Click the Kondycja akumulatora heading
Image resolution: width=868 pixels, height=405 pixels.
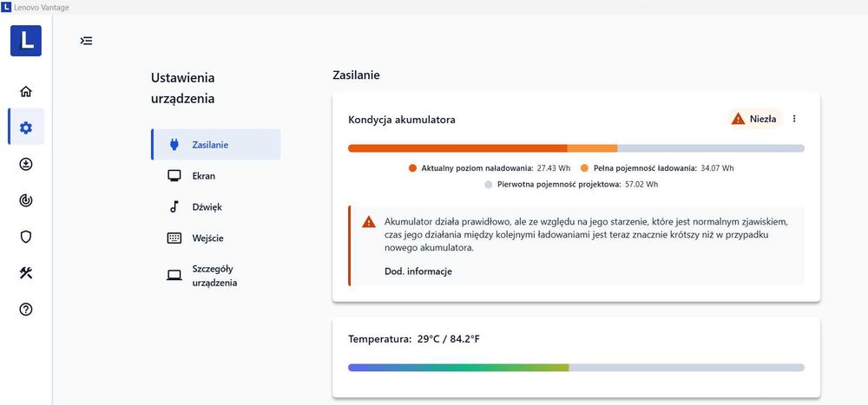click(401, 120)
